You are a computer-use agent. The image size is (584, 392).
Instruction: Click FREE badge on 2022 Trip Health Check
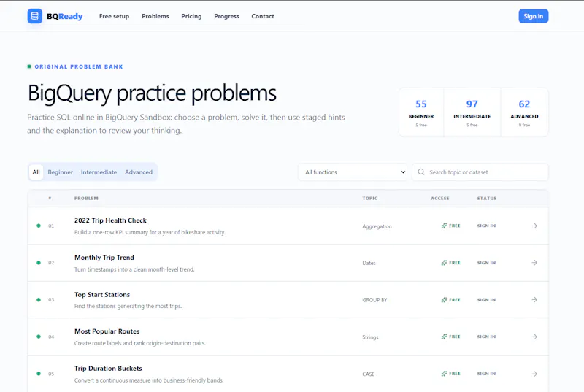tap(450, 226)
